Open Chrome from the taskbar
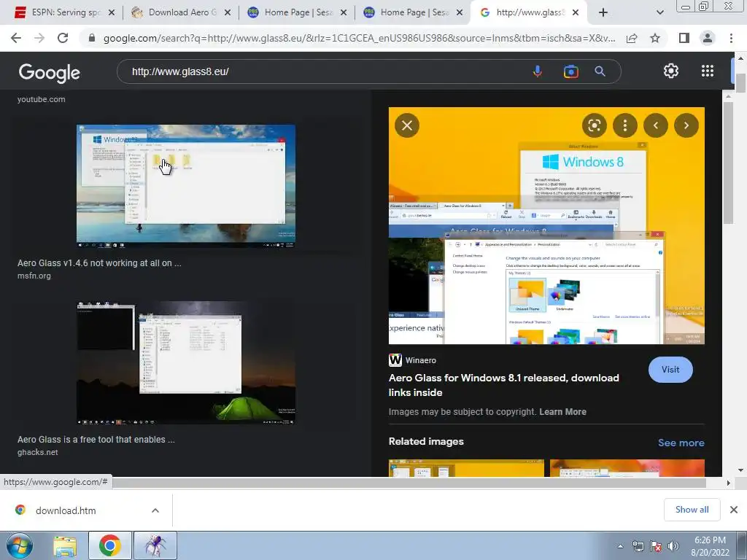The width and height of the screenshot is (747, 560). coord(109,545)
